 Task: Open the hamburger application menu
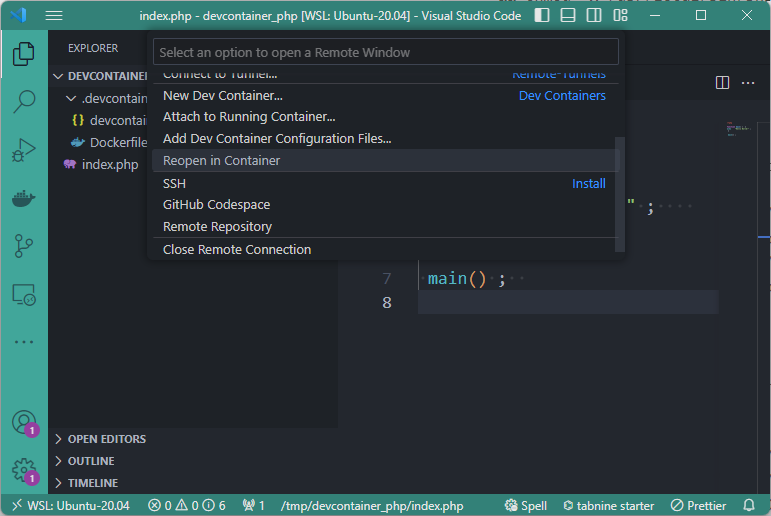tap(54, 16)
